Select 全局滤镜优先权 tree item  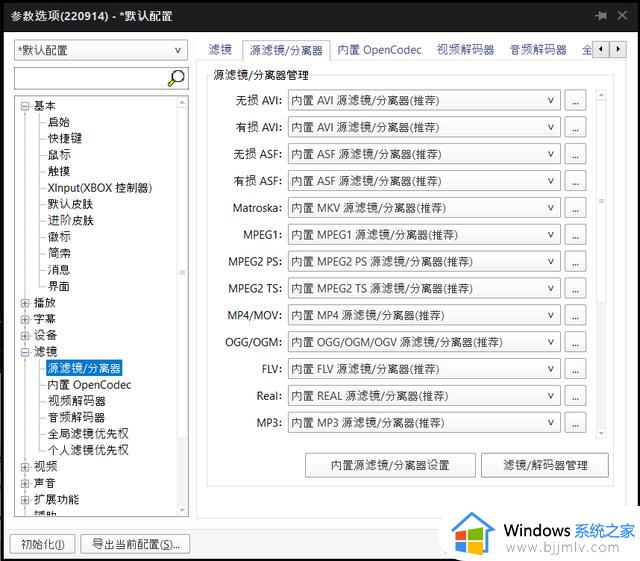point(88,434)
